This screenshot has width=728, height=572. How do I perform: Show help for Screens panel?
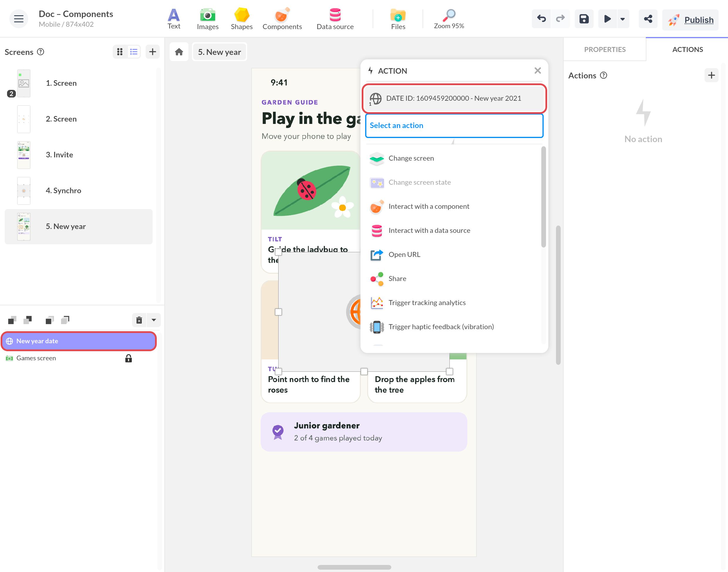click(x=41, y=52)
